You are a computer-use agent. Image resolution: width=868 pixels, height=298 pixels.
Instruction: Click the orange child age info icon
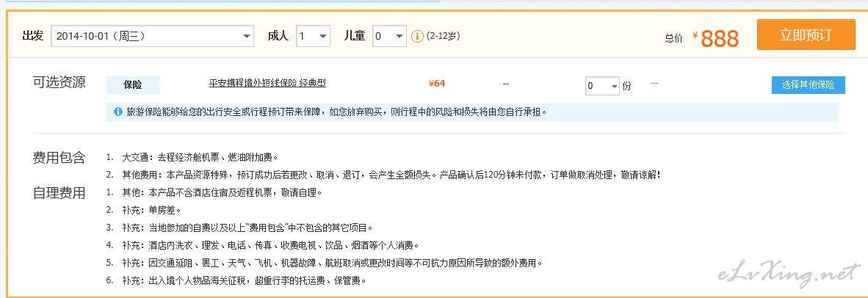pyautogui.click(x=417, y=37)
